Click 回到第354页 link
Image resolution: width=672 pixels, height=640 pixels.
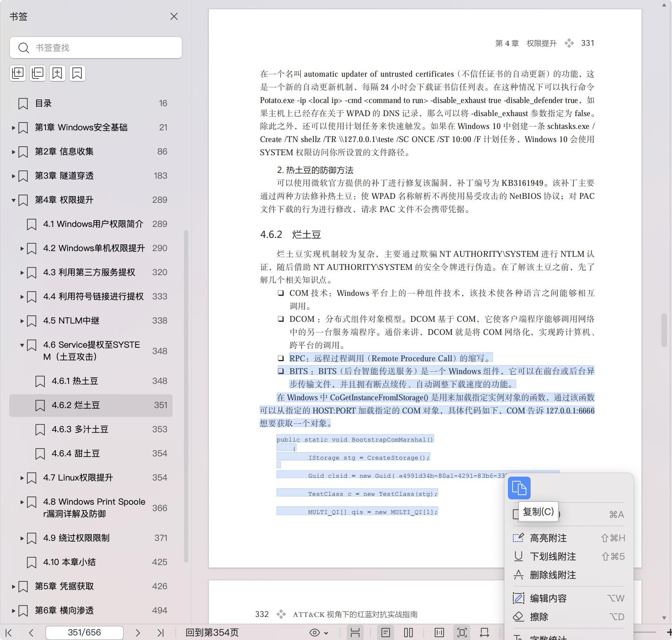(212, 633)
